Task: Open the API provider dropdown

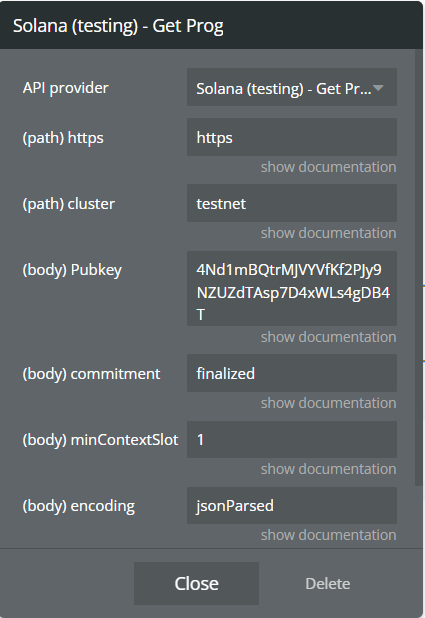Action: [292, 87]
